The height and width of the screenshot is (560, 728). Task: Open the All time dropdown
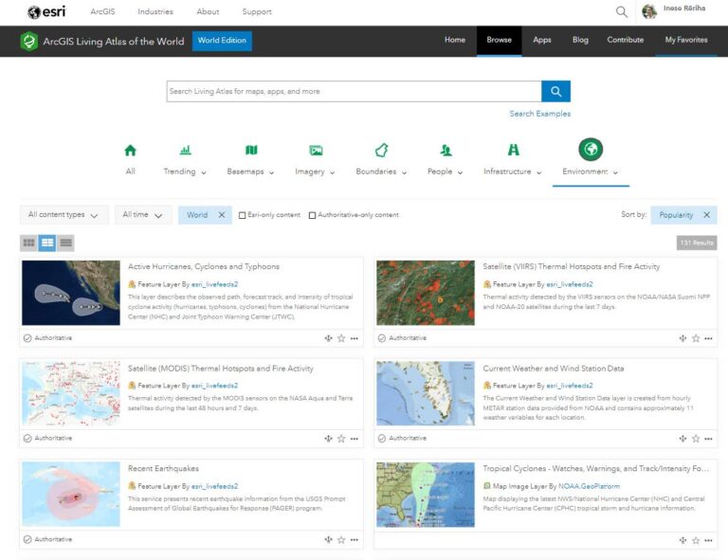coord(143,215)
